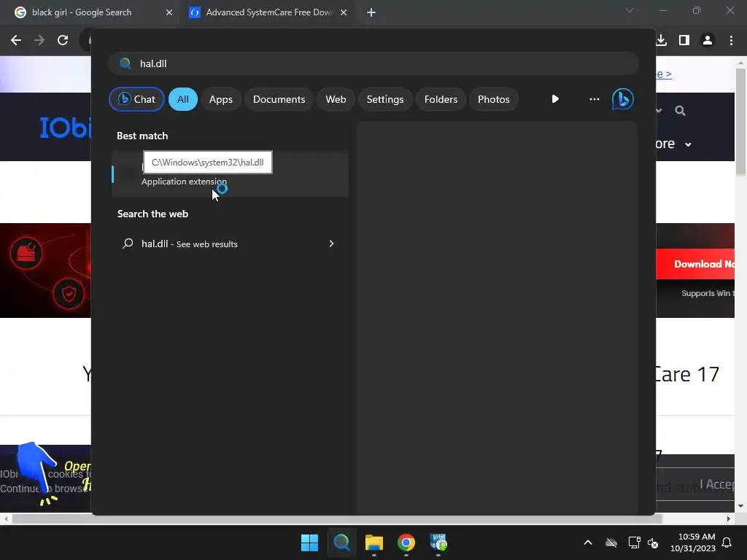This screenshot has width=747, height=560.
Task: Switch to Settings search filter
Action: tap(385, 99)
